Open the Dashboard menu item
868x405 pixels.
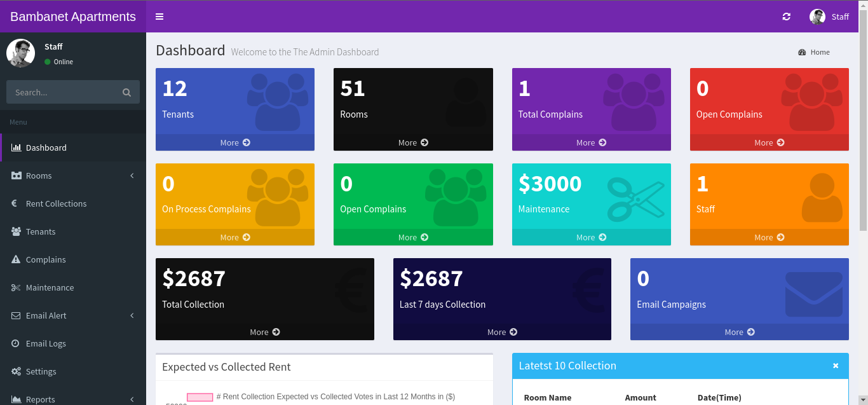point(73,148)
